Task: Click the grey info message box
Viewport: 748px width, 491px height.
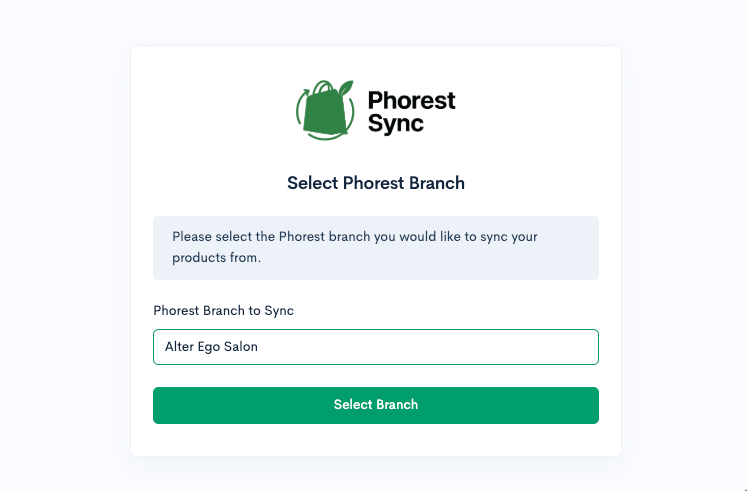Action: (x=375, y=248)
